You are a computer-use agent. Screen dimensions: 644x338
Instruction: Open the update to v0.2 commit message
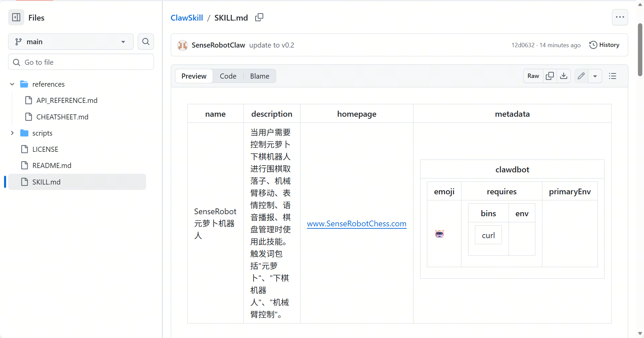(x=272, y=45)
